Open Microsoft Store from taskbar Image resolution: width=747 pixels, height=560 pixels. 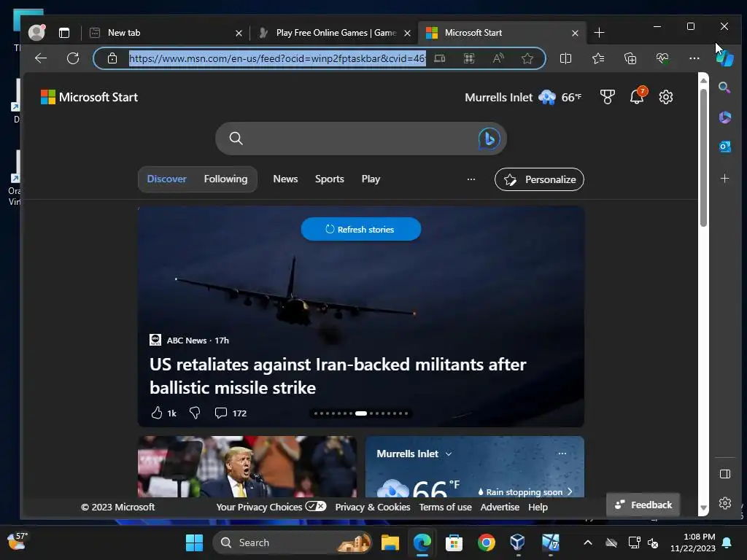[x=454, y=542]
